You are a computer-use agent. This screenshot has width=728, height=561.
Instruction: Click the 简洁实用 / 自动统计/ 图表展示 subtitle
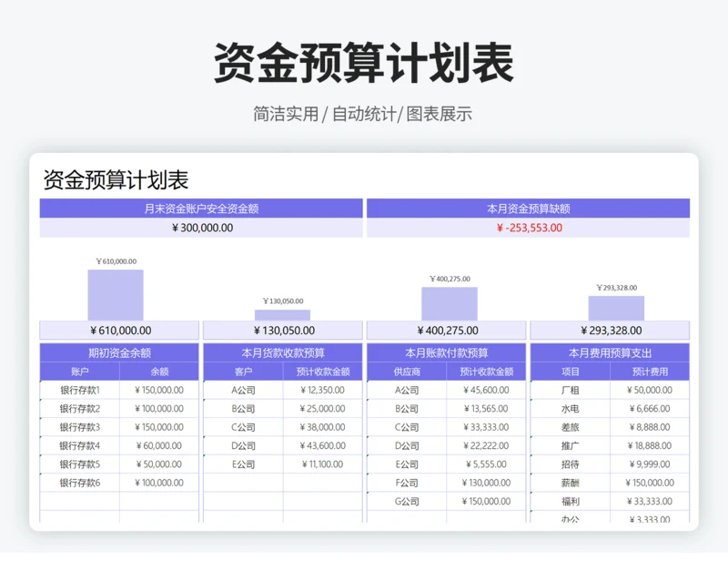362,114
